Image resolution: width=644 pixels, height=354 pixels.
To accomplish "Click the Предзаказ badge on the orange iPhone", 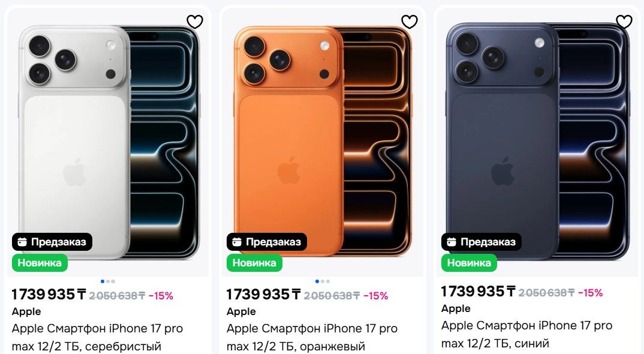I will [x=267, y=242].
